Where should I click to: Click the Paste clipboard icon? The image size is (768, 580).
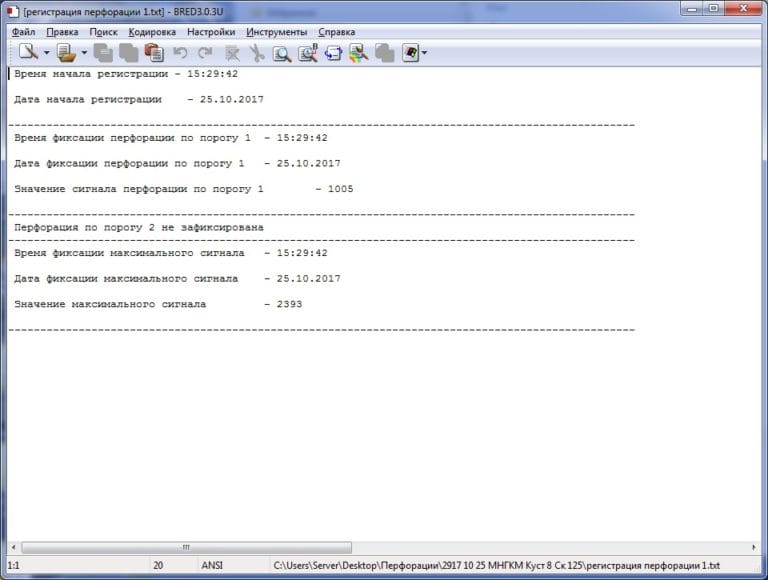(x=154, y=52)
